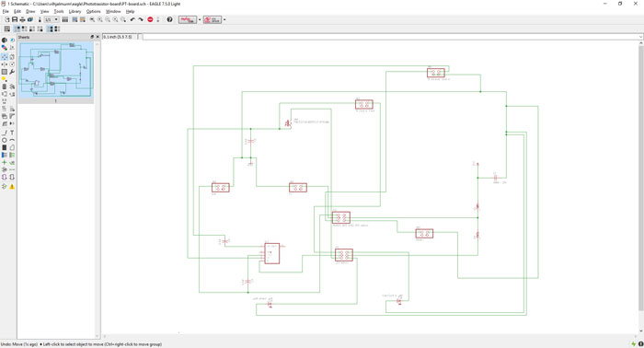Image resolution: width=644 pixels, height=348 pixels.
Task: Run a ULP with the ULP icon
Action: (x=83, y=19)
